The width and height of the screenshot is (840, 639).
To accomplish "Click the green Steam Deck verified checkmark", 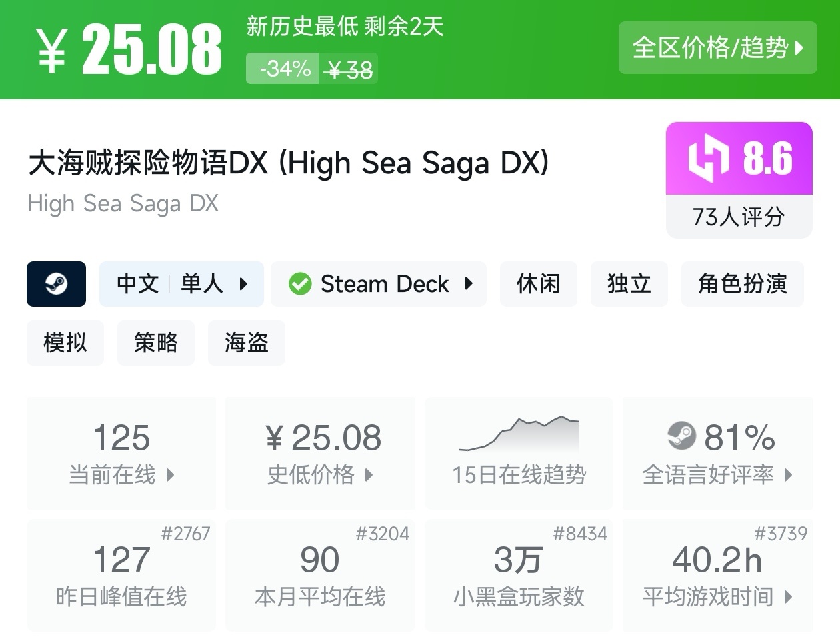I will click(300, 284).
